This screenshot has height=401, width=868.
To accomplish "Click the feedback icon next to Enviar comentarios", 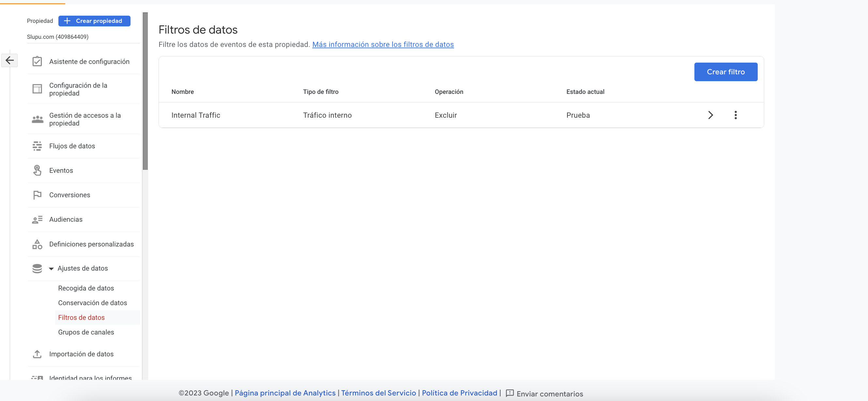I will 510,393.
